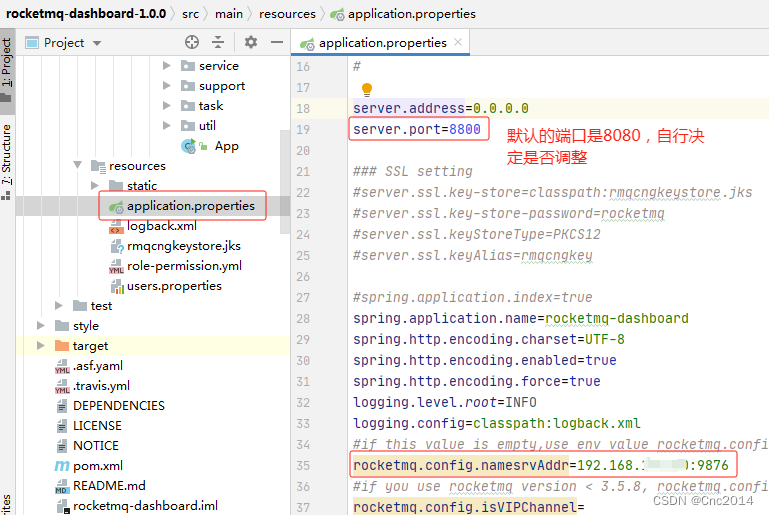
Task: Expand the support folder
Action: point(167,85)
